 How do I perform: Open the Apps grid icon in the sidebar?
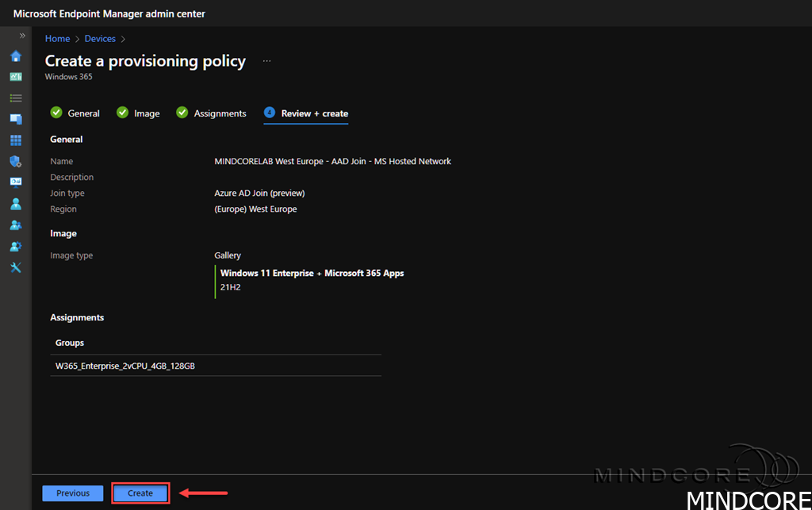(x=15, y=140)
